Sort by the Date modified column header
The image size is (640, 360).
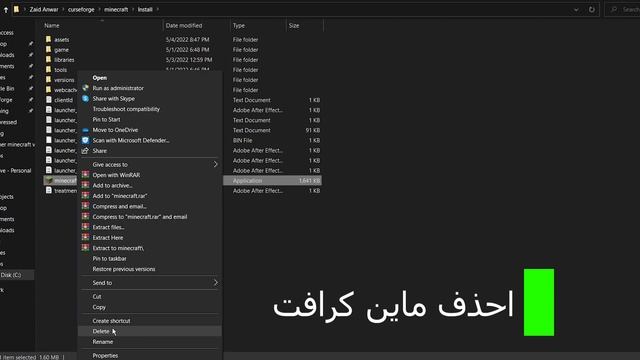[184, 25]
